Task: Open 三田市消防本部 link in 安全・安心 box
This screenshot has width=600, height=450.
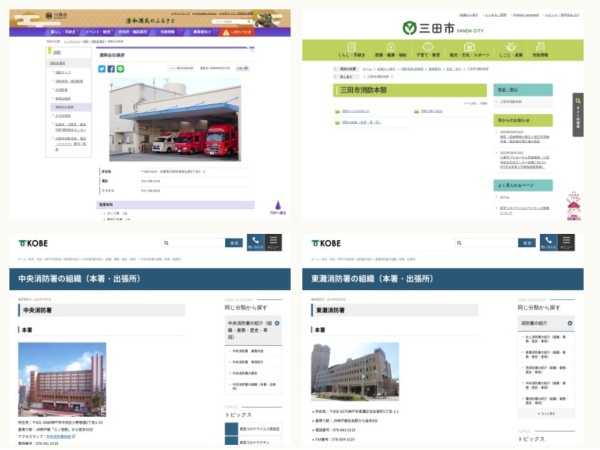Action: click(510, 102)
